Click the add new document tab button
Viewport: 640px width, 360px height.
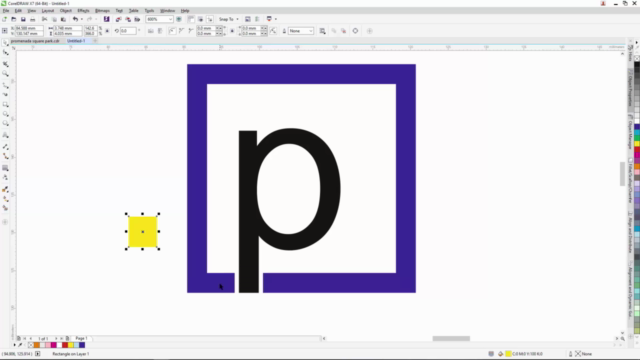95,41
